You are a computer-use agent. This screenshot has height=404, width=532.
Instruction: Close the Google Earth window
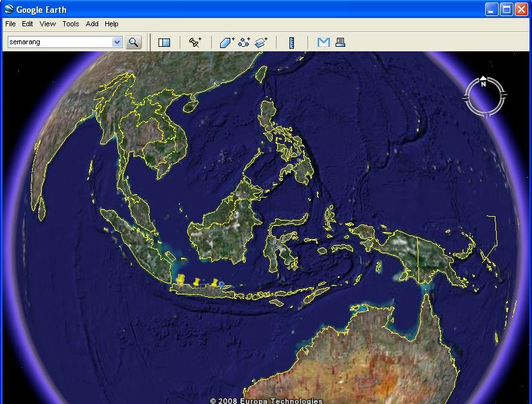tap(522, 10)
